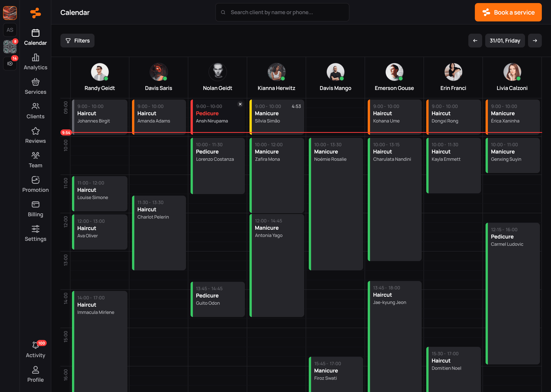This screenshot has height=392, width=551.
Task: Open Guito Odon's pedicure appointment
Action: coord(218,299)
